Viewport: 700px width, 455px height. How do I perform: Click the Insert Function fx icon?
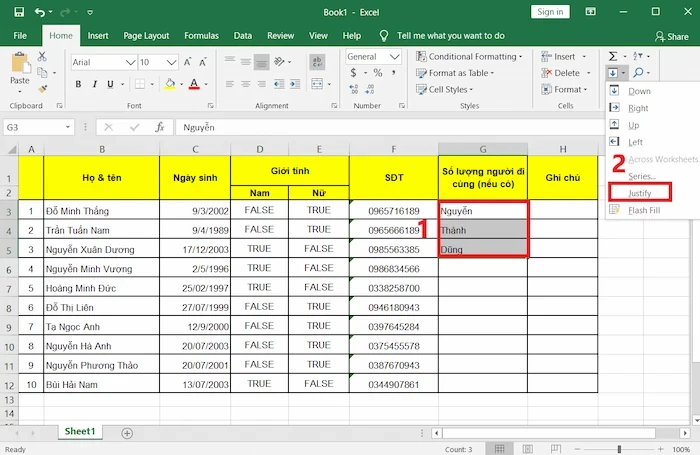tap(160, 127)
